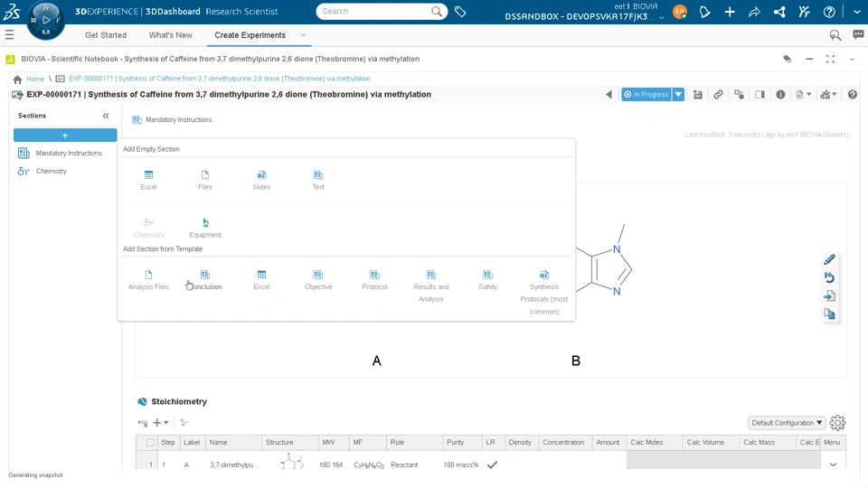This screenshot has height=488, width=868.
Task: Click the add plus icon in top bar
Action: pos(730,12)
